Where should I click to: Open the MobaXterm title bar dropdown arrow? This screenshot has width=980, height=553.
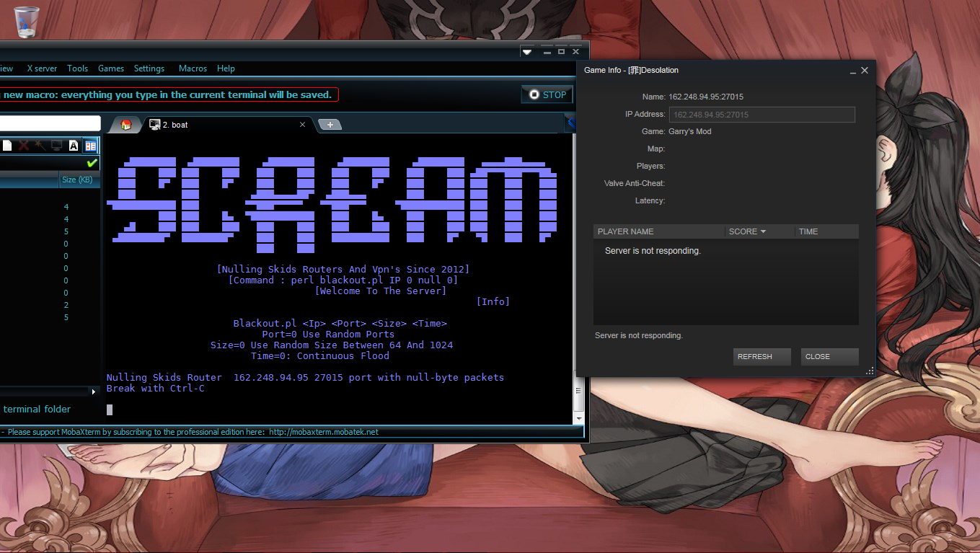527,52
